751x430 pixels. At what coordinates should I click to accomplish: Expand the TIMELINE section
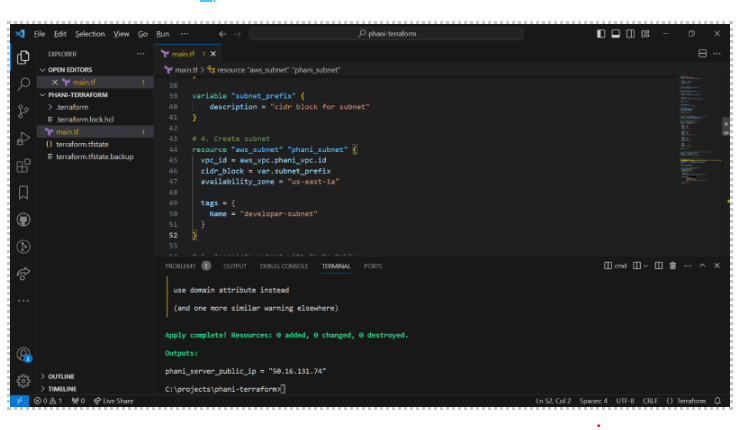click(61, 388)
